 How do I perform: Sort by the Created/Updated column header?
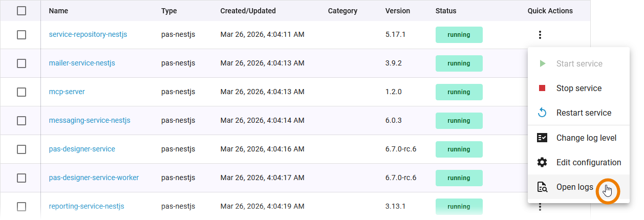(x=248, y=11)
